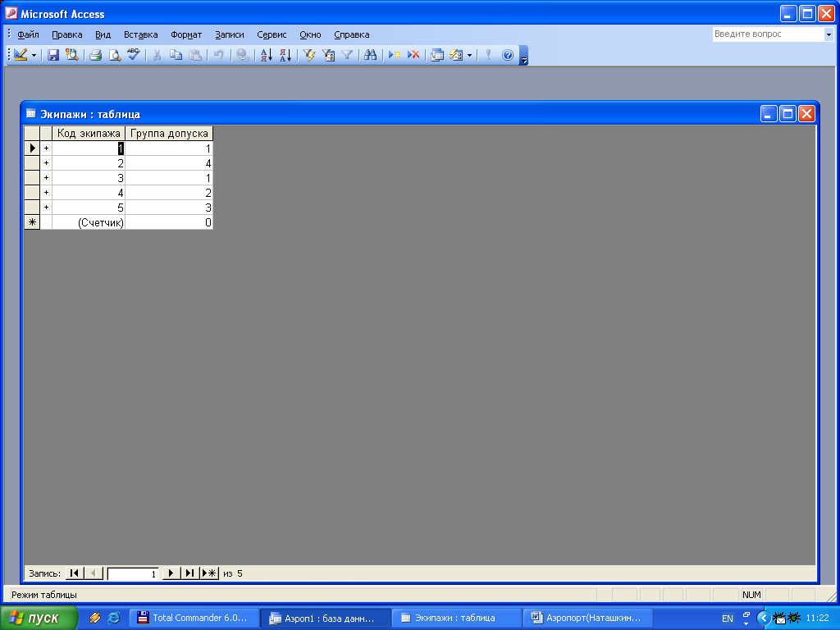The height and width of the screenshot is (630, 840).
Task: Select all records via top-left corner box
Action: 32,134
